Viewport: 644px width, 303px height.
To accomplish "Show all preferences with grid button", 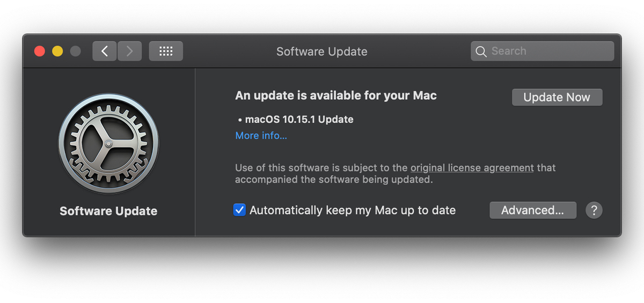I will coord(166,51).
